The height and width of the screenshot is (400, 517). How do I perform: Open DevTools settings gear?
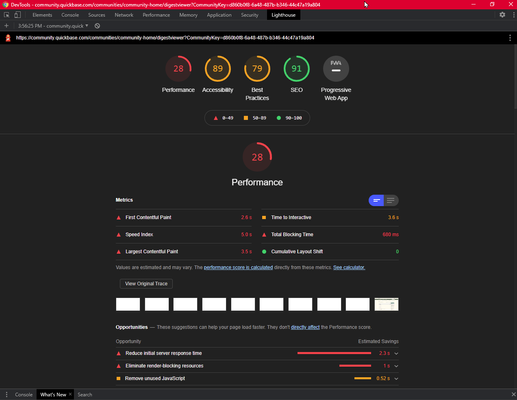click(502, 15)
